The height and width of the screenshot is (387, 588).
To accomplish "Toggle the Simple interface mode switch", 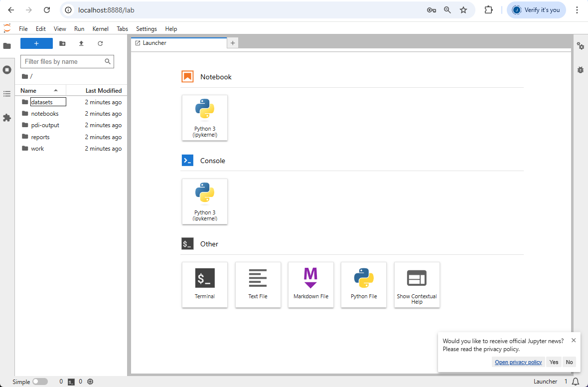I will tap(40, 382).
